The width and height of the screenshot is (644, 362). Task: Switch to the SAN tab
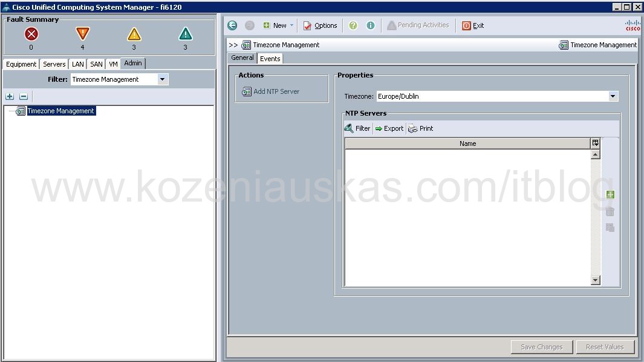pos(96,64)
